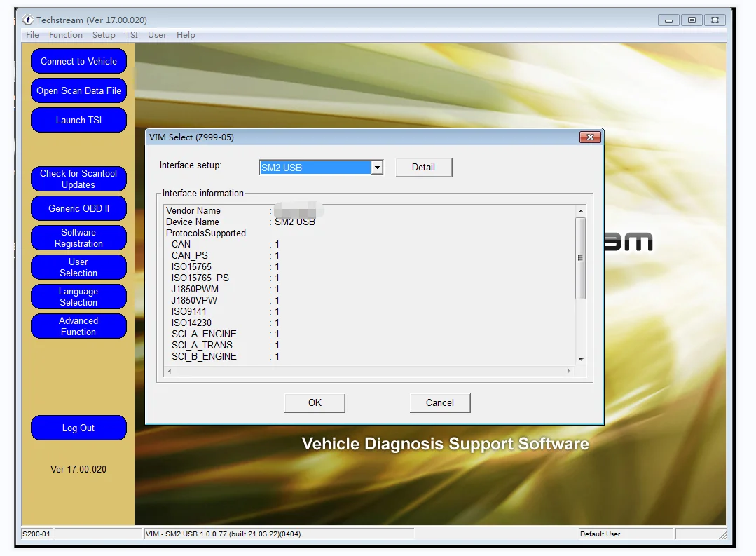The height and width of the screenshot is (556, 756).
Task: Open Language Selection
Action: [78, 297]
